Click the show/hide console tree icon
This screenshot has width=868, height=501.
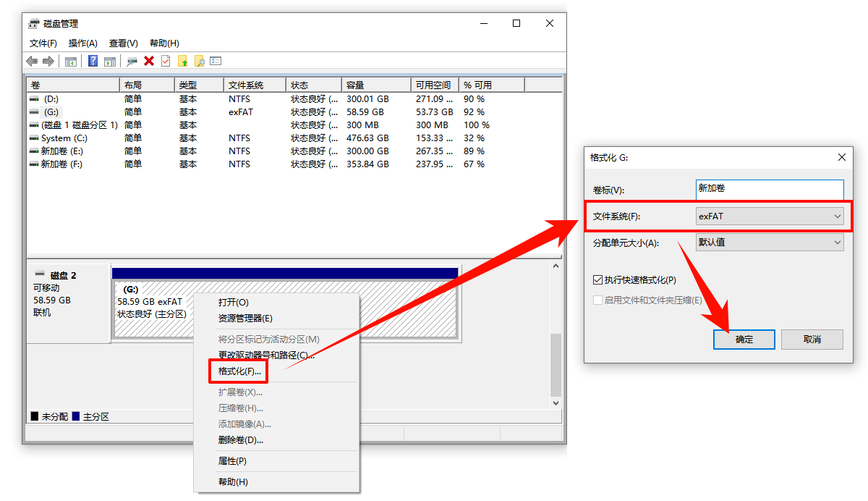(x=71, y=62)
